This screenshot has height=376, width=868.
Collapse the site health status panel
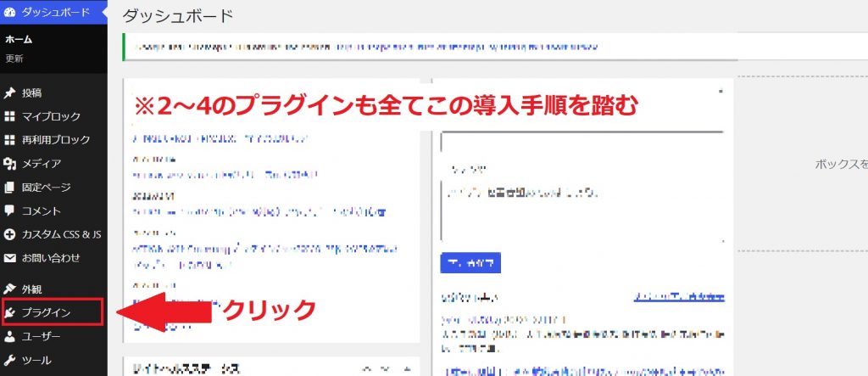405,369
